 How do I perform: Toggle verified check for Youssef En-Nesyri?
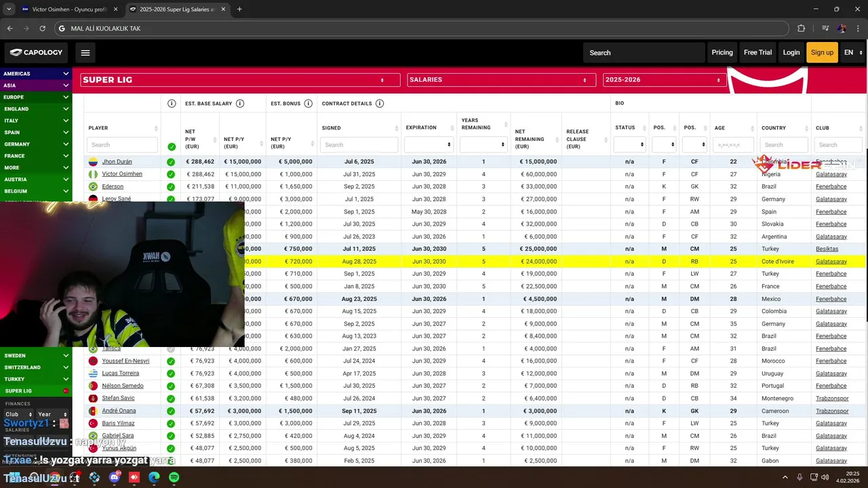click(x=171, y=361)
